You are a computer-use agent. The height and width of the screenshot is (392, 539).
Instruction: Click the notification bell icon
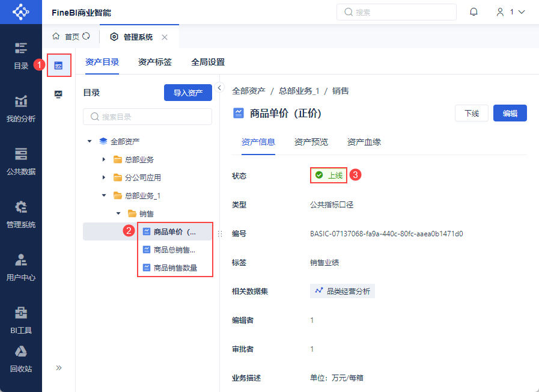(x=474, y=12)
